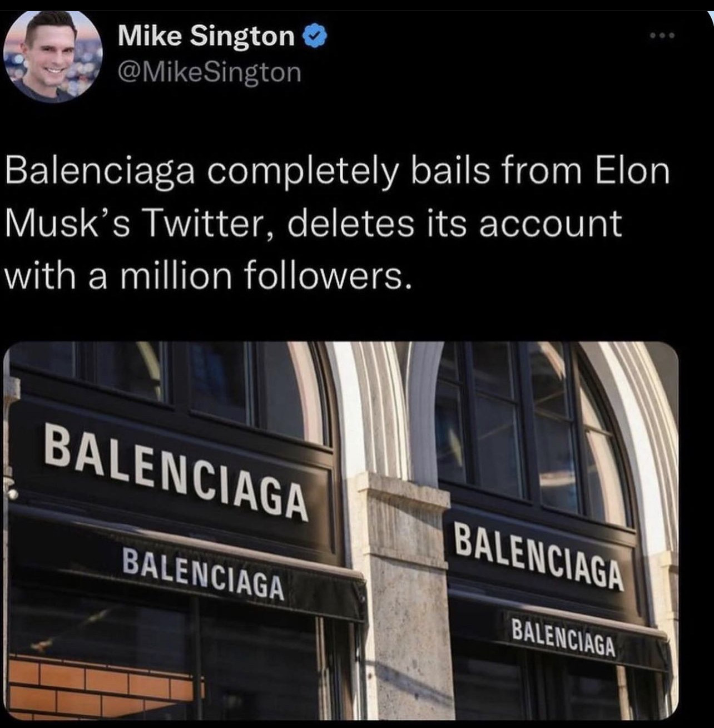Click the large left BALENCIAGA sign in photo

pyautogui.click(x=176, y=471)
